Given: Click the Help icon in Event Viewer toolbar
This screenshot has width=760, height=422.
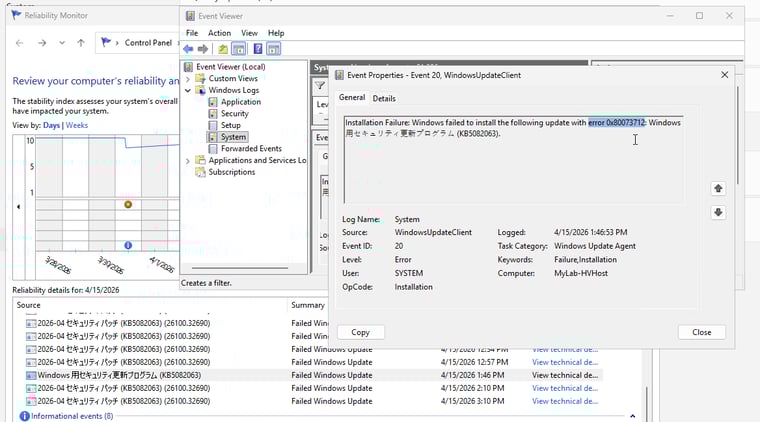Looking at the screenshot, I should [x=257, y=49].
